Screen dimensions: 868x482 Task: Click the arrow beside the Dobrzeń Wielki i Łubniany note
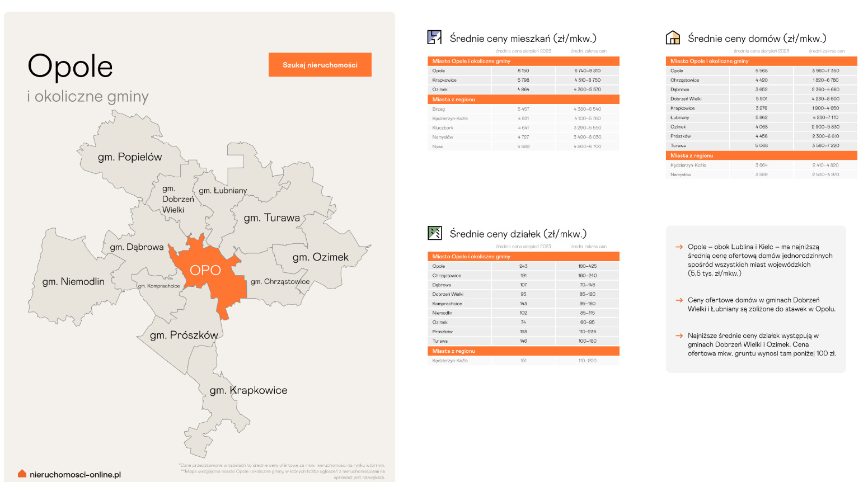click(679, 300)
